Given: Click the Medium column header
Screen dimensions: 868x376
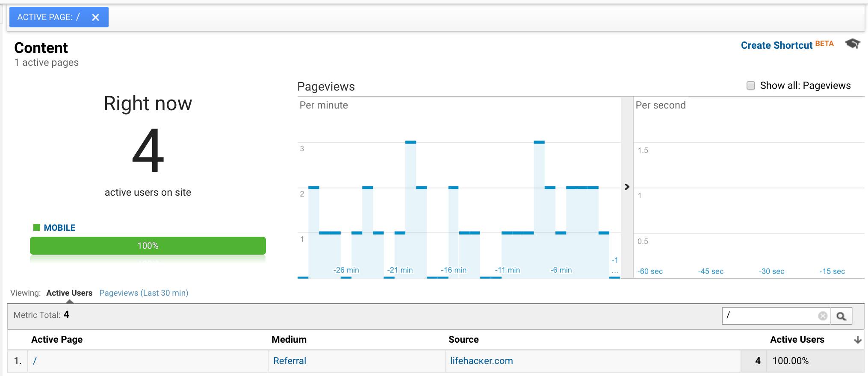Looking at the screenshot, I should pos(289,339).
